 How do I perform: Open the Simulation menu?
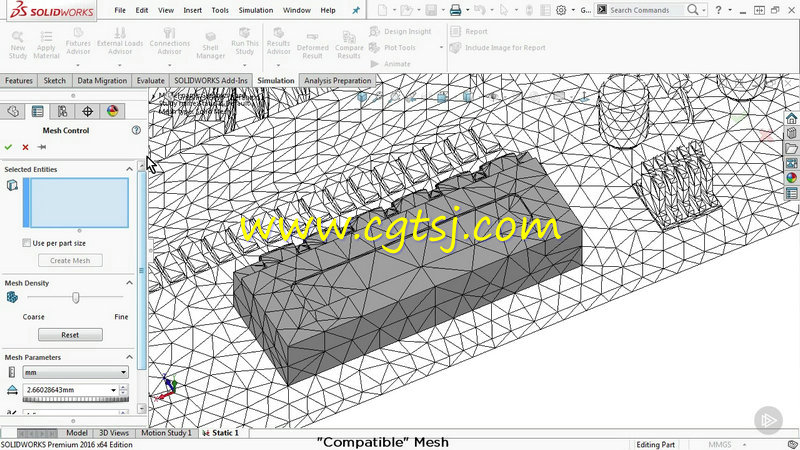pyautogui.click(x=256, y=10)
